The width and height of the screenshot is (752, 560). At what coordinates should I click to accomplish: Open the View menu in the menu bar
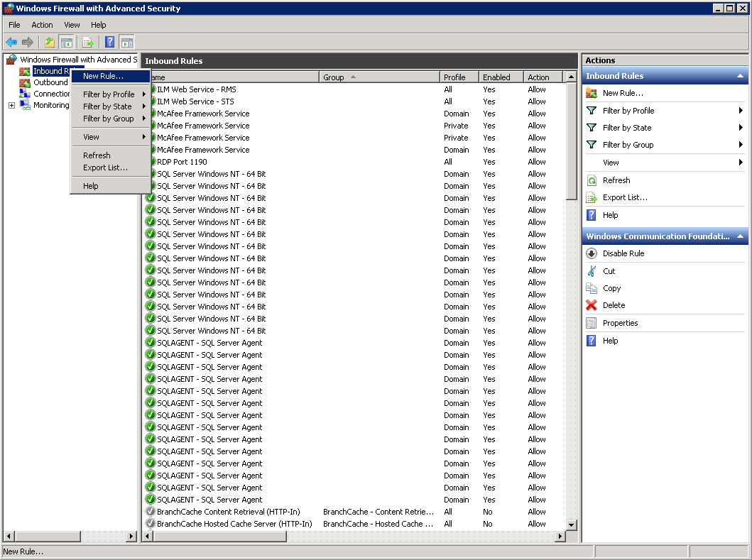[72, 25]
